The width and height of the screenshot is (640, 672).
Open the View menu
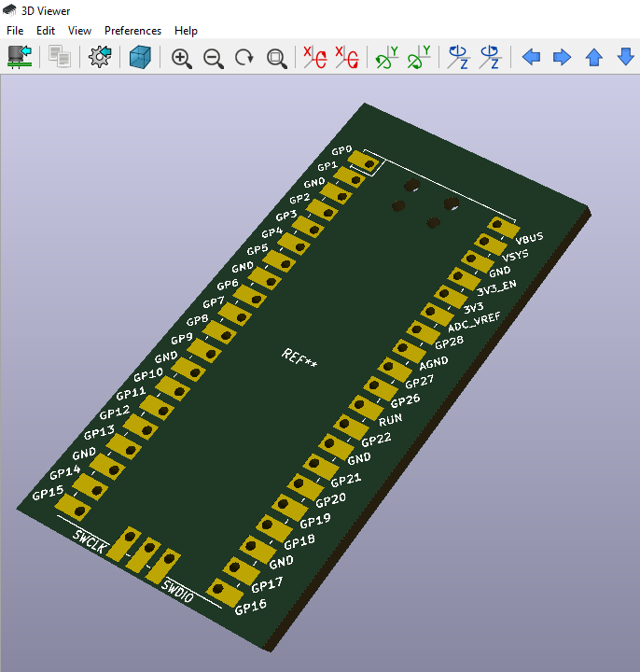pos(79,31)
